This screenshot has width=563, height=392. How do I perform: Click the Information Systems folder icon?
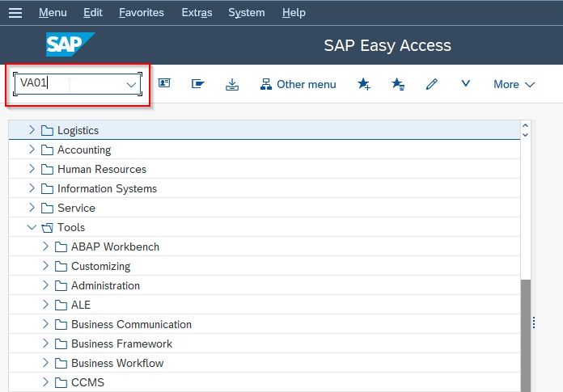(47, 188)
